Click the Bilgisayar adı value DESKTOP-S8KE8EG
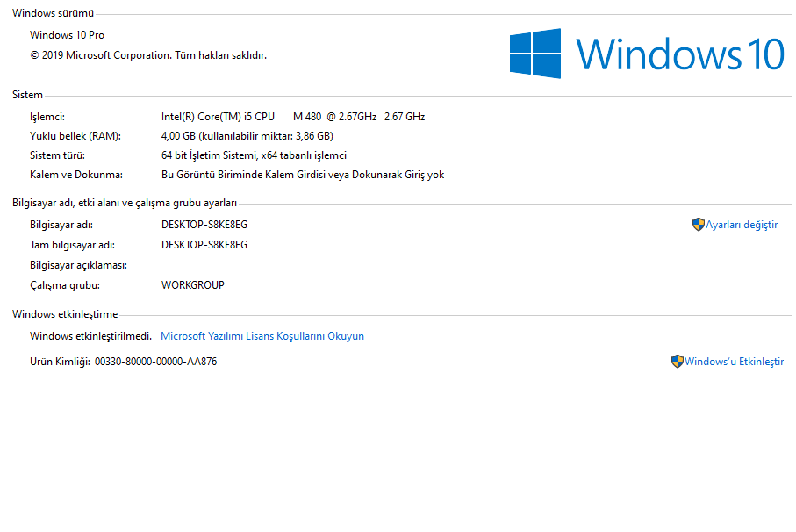The width and height of the screenshot is (796, 532). point(204,225)
